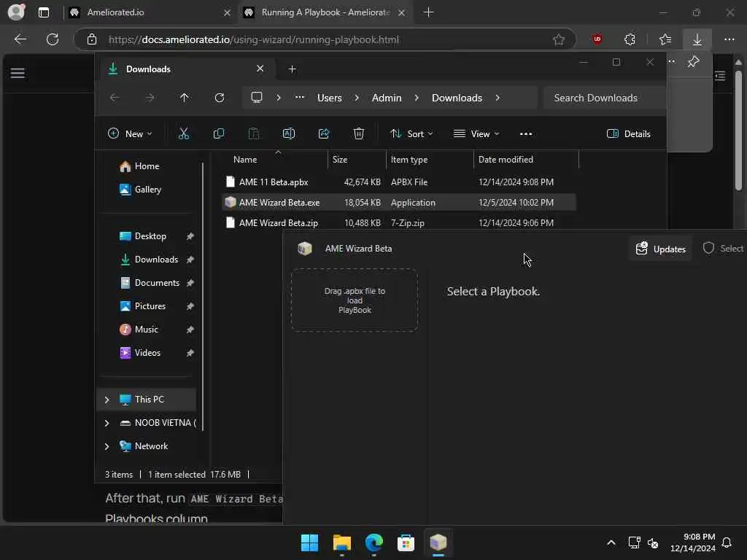Select the AME Wizard Beta.zip file
The image size is (747, 560).
click(399, 223)
